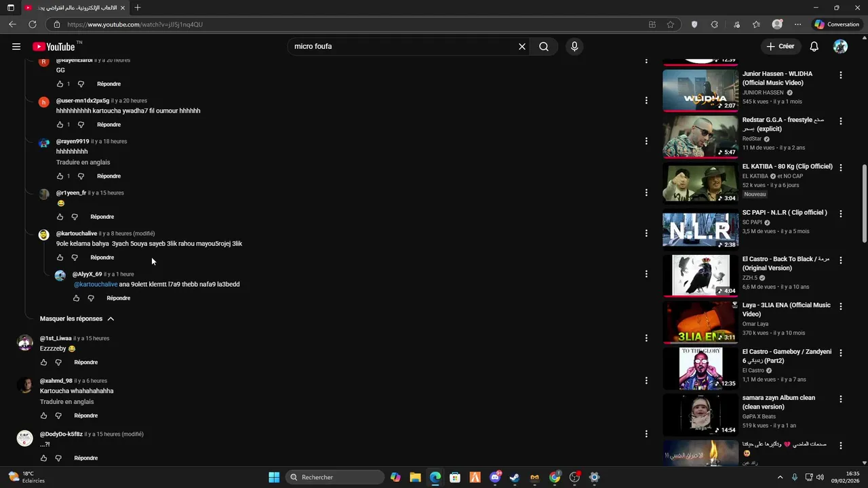Viewport: 868px width, 488px height.
Task: Click the browser address bar URL
Action: point(135,24)
